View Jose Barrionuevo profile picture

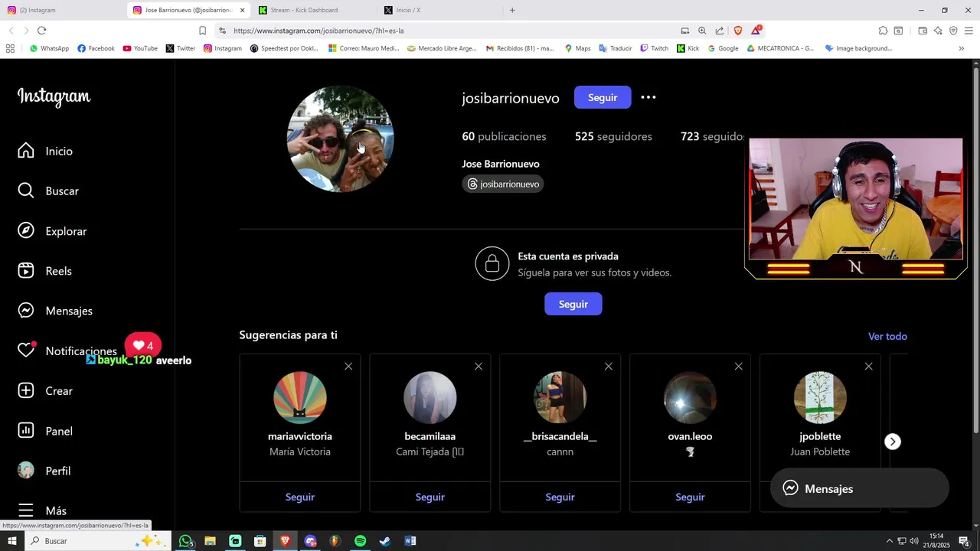tap(340, 139)
